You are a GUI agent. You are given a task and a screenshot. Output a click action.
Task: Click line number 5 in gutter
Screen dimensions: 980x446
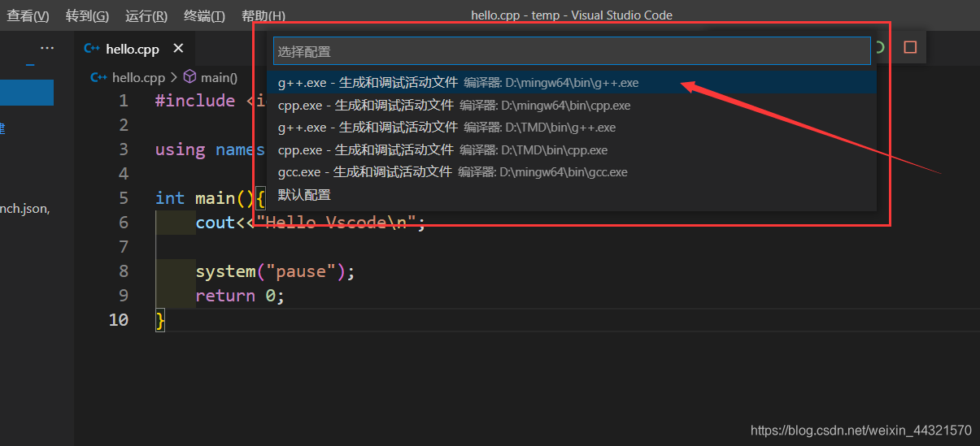tap(123, 198)
